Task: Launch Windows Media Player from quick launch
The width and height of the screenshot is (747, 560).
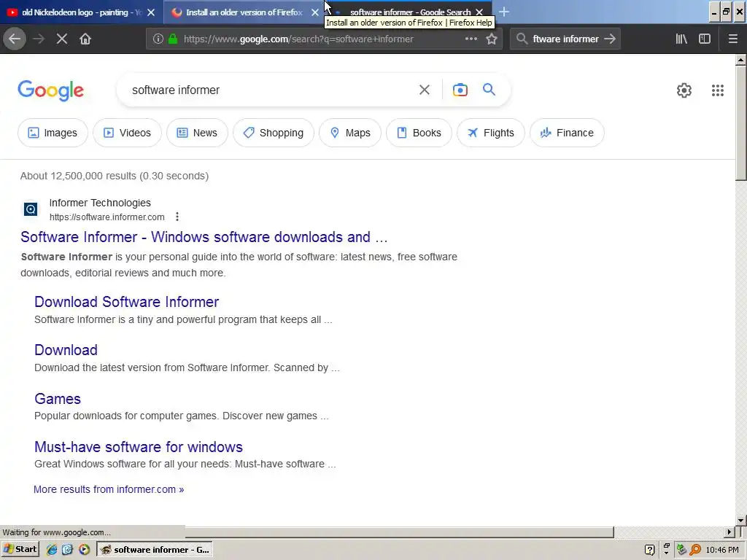Action: pos(84,550)
